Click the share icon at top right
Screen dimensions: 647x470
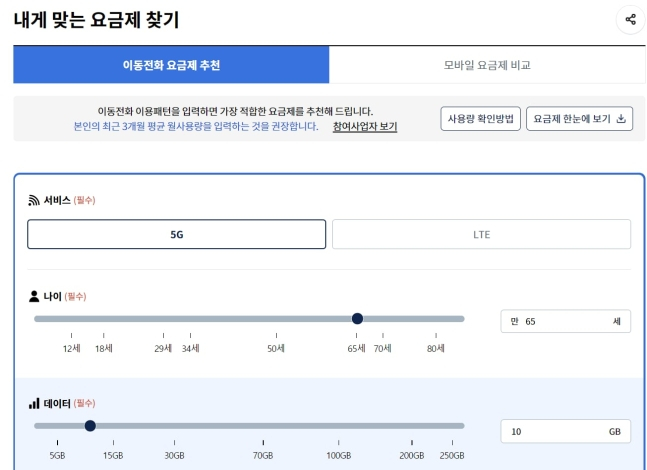630,19
